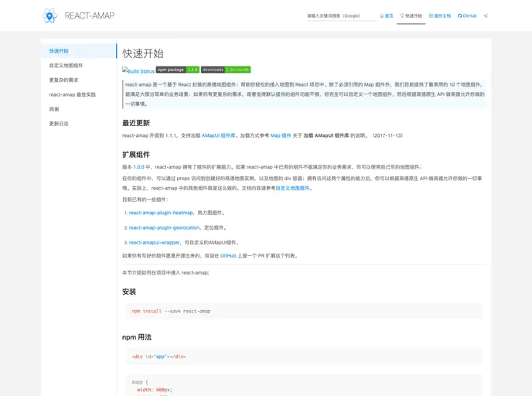
Task: Click the 扩展组件 heading
Action: [136, 155]
